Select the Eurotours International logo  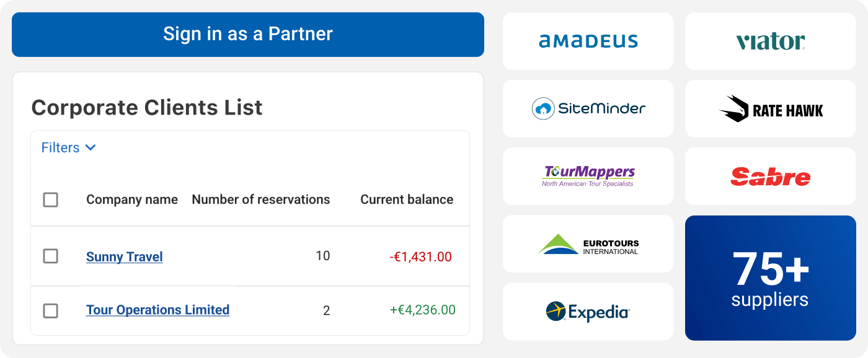click(588, 244)
